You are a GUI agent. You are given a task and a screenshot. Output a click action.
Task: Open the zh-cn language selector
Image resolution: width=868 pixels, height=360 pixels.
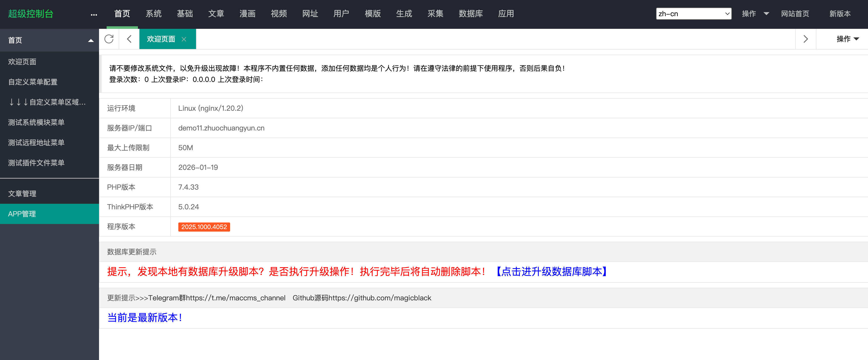pyautogui.click(x=693, y=13)
